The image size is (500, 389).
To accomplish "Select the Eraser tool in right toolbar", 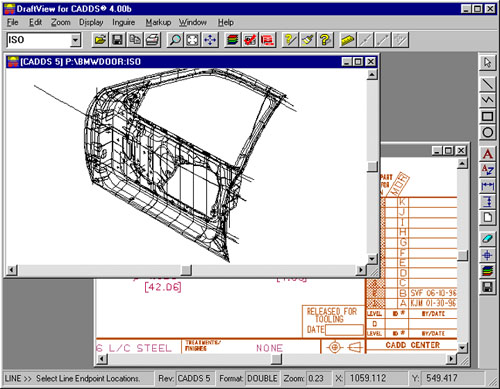I will (487, 239).
